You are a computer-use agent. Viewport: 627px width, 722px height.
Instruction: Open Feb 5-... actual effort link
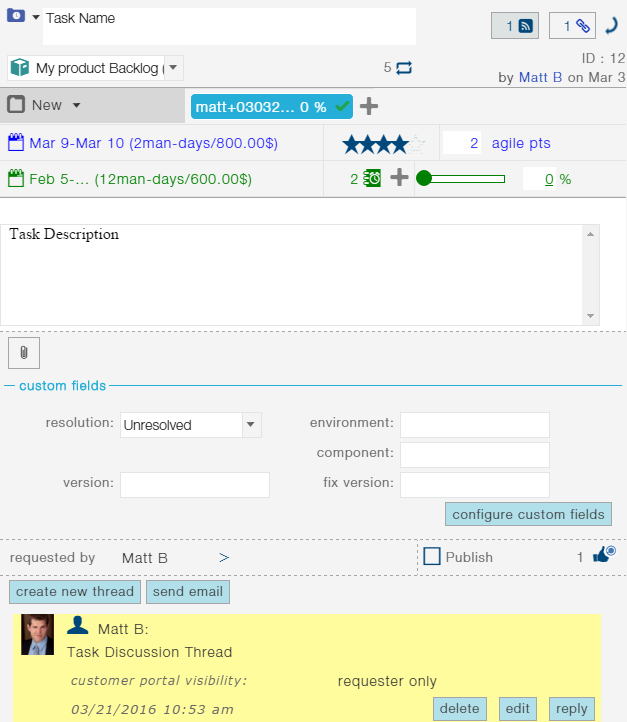coord(140,179)
